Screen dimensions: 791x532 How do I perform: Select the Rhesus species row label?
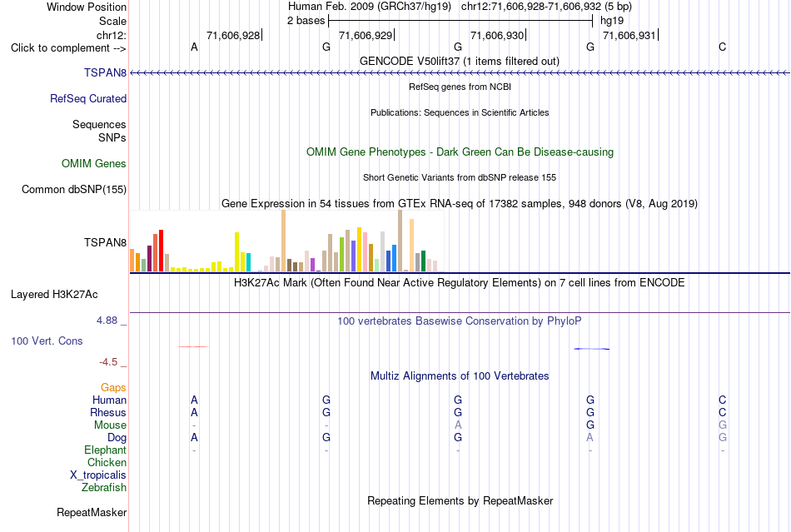pyautogui.click(x=108, y=412)
